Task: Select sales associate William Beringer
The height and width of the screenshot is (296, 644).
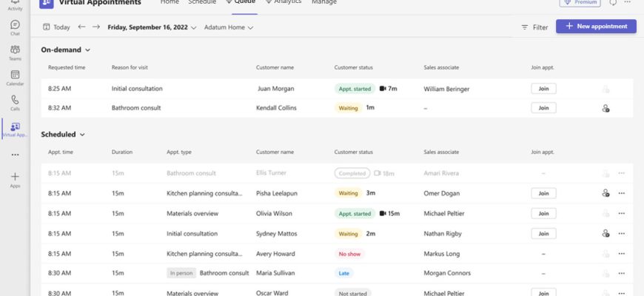Action: tap(446, 89)
